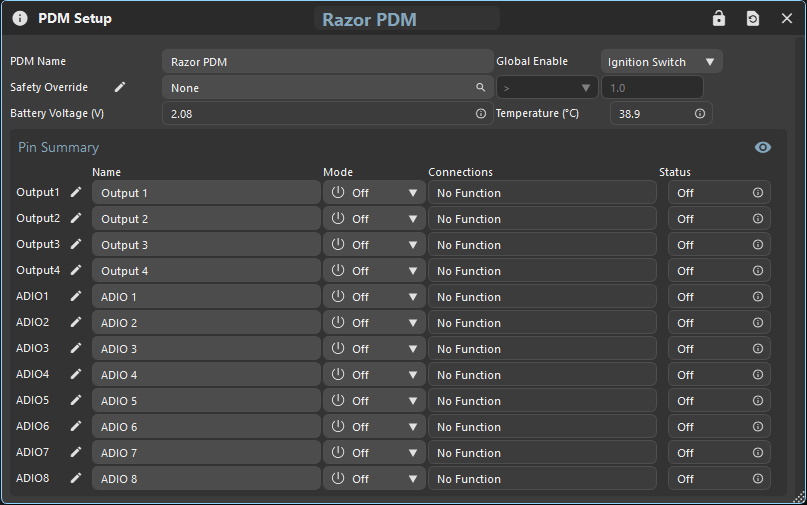Click the Output 4 name field
This screenshot has height=505, width=807.
[x=205, y=271]
